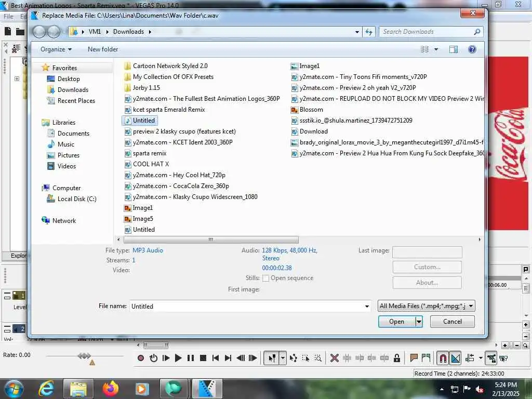Expand the view options dropdown arrow
532x399 pixels.
pyautogui.click(x=436, y=49)
